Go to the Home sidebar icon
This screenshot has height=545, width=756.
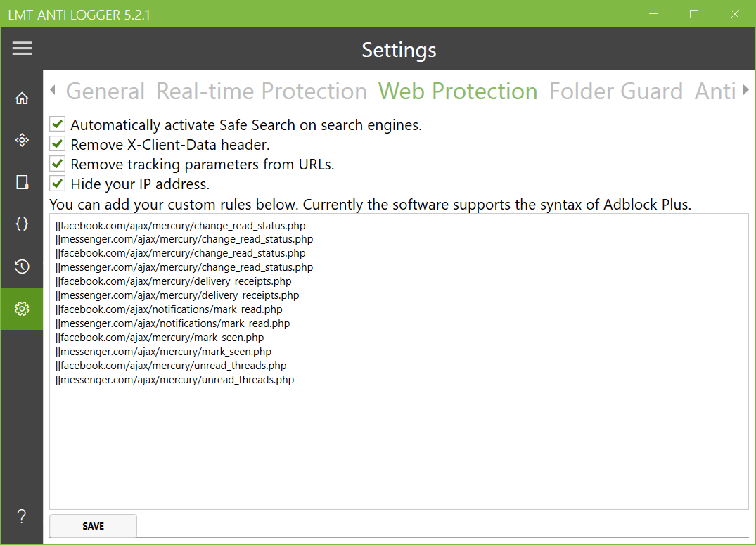click(22, 98)
